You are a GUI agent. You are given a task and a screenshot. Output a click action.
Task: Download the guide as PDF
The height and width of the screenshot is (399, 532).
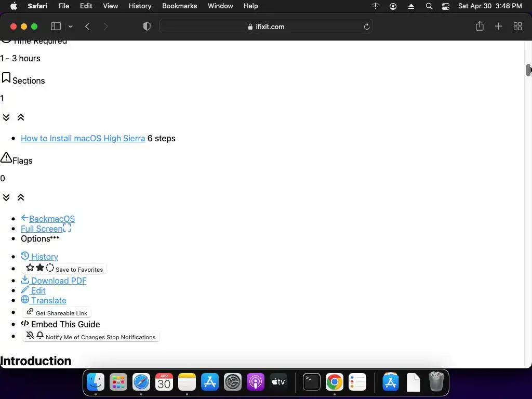click(x=54, y=281)
